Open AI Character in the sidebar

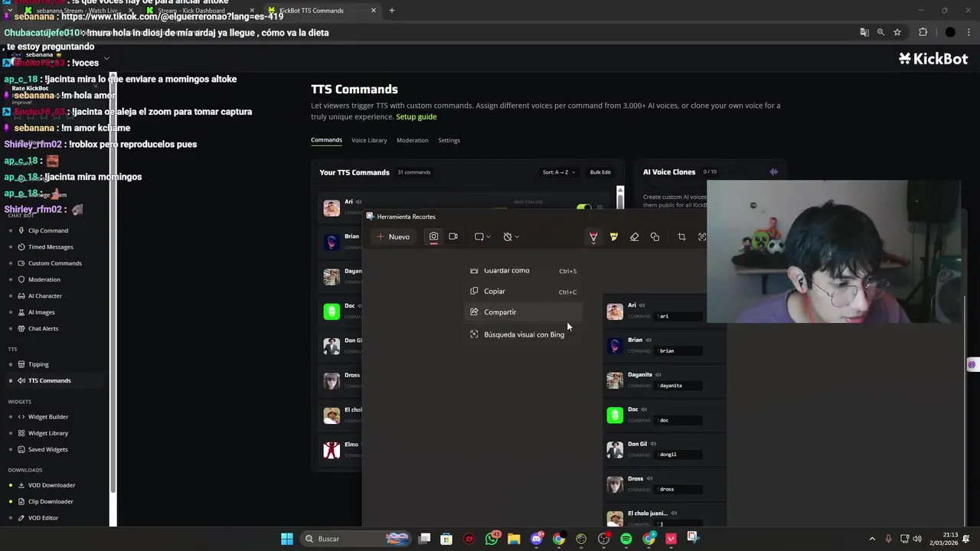[x=44, y=295]
